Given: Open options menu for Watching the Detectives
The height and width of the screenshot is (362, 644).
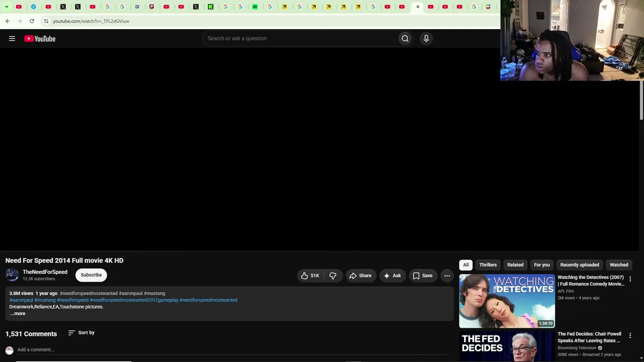Looking at the screenshot, I should tap(630, 279).
